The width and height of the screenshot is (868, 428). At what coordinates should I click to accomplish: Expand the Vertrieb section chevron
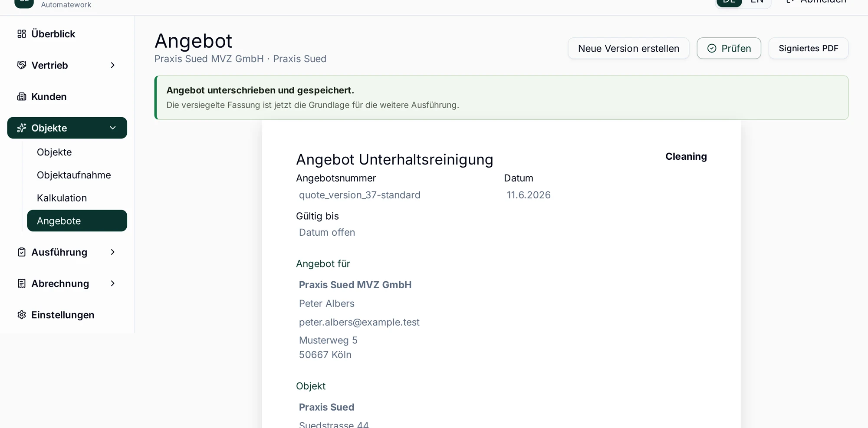(x=113, y=65)
